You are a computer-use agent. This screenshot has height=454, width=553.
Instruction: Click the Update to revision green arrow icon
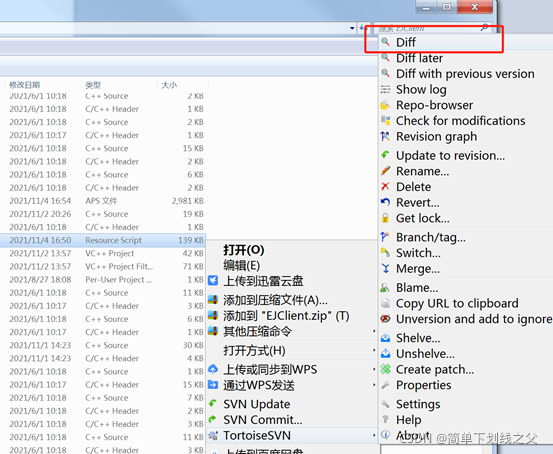385,155
